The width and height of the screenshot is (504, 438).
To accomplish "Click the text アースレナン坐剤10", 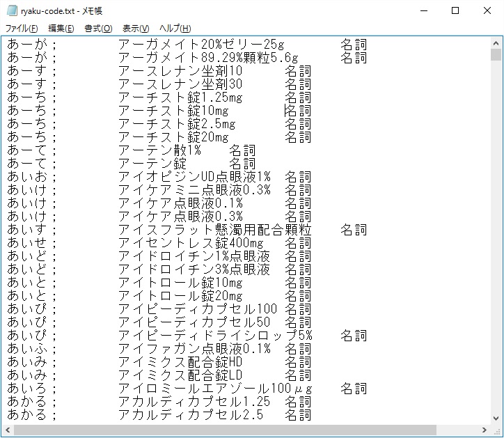I will (180, 71).
